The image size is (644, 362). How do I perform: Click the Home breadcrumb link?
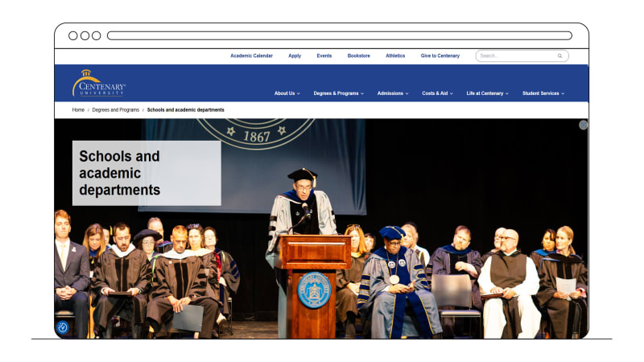(x=78, y=109)
